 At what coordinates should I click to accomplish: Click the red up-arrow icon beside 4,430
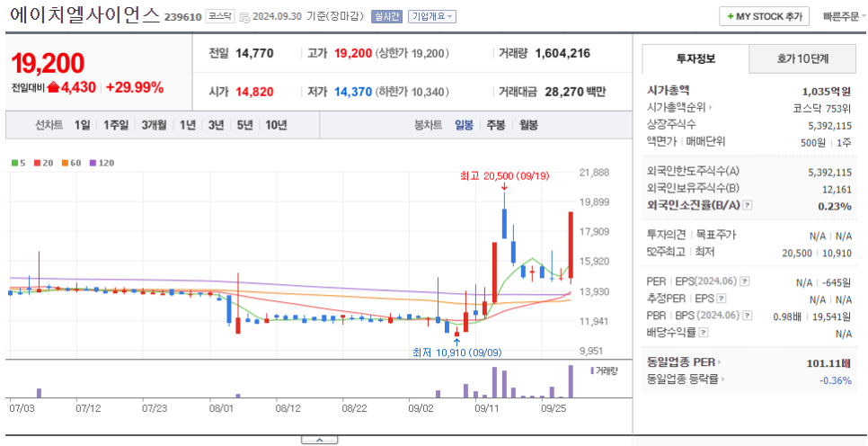coord(53,87)
